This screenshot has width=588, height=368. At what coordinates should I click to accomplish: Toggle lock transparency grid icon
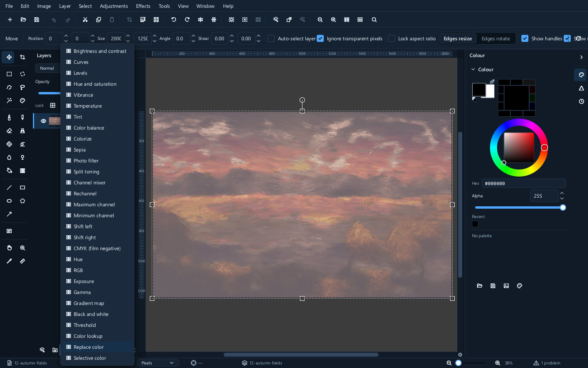pyautogui.click(x=53, y=105)
